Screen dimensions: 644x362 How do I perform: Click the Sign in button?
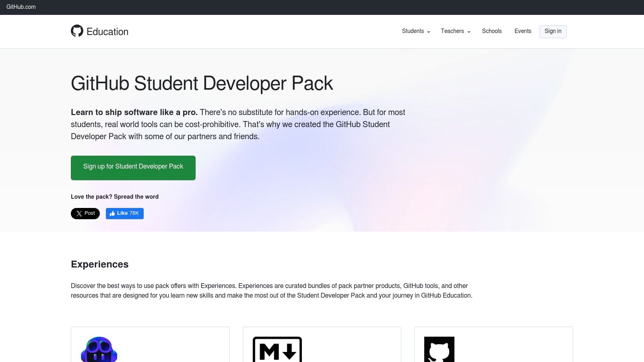[553, 31]
